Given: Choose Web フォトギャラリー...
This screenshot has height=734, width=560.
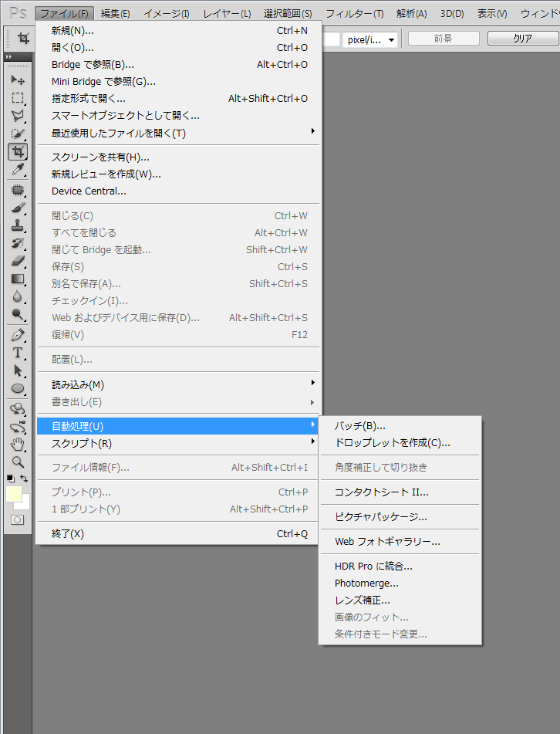Looking at the screenshot, I should [400, 542].
